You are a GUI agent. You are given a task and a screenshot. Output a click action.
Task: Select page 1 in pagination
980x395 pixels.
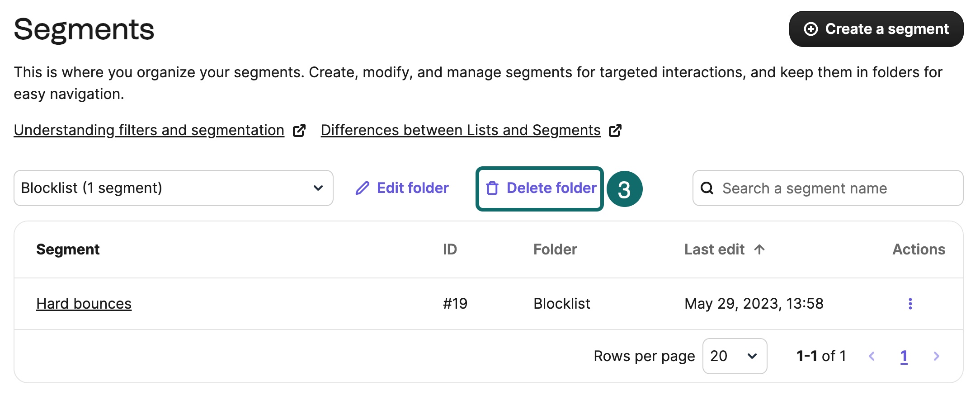click(x=904, y=356)
